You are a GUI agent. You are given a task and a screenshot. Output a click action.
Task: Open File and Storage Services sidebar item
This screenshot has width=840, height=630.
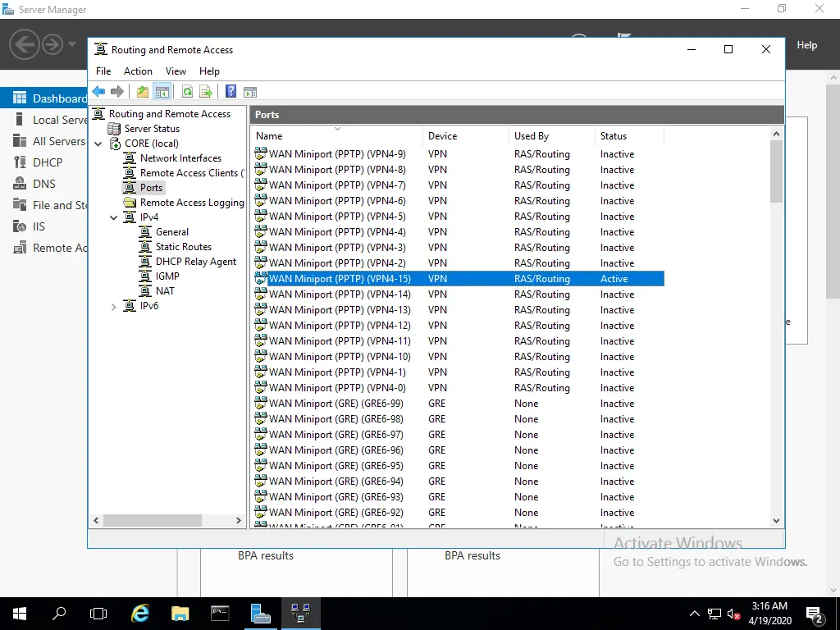pyautogui.click(x=44, y=205)
